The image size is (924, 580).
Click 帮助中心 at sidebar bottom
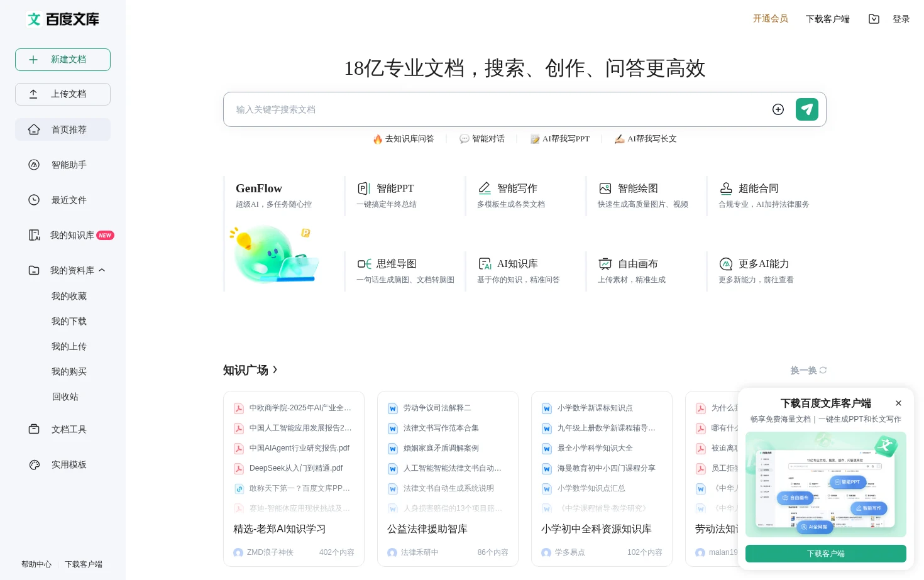pos(36,564)
